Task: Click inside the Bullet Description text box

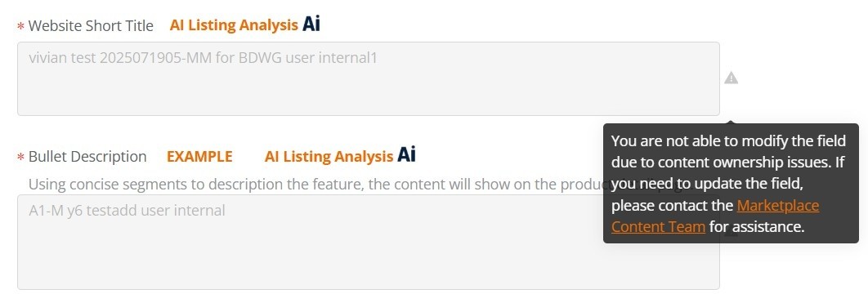Action: click(x=368, y=242)
